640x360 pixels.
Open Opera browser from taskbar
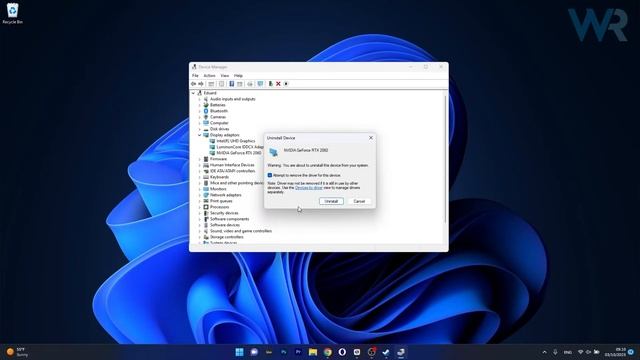click(342, 352)
